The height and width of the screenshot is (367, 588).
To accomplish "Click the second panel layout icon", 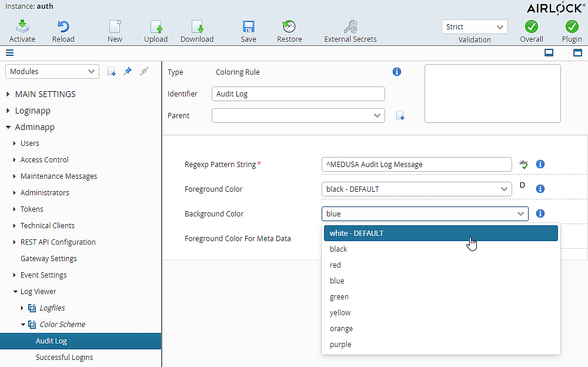I will [x=578, y=52].
